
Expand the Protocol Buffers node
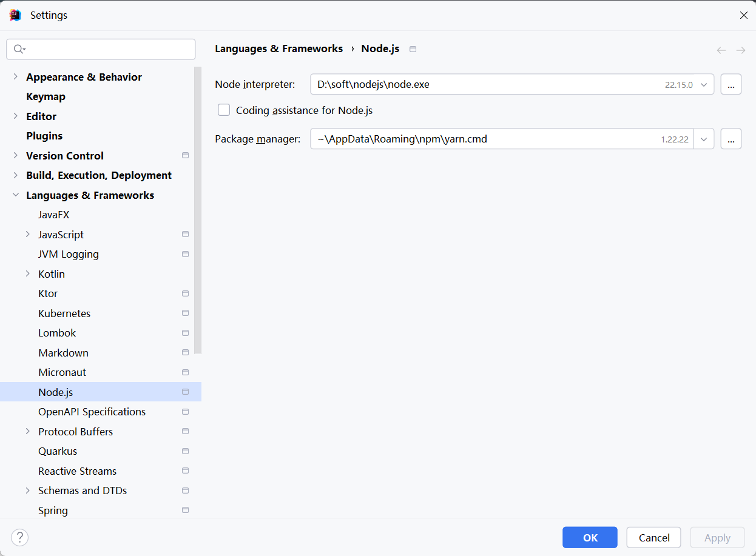coord(27,431)
